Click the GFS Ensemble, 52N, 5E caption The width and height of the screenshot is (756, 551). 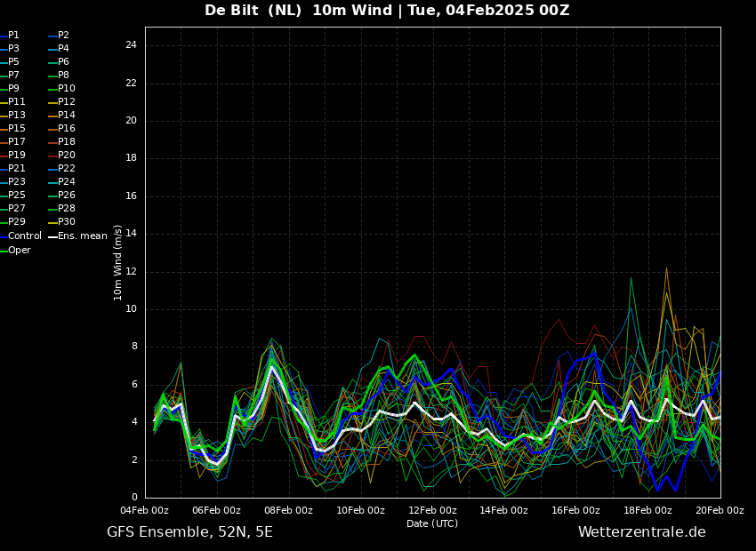[189, 532]
